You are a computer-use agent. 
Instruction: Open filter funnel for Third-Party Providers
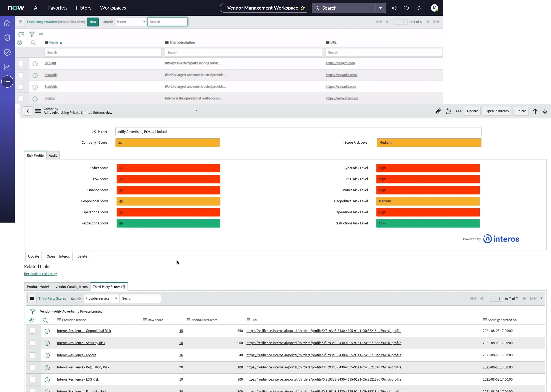pyautogui.click(x=32, y=34)
